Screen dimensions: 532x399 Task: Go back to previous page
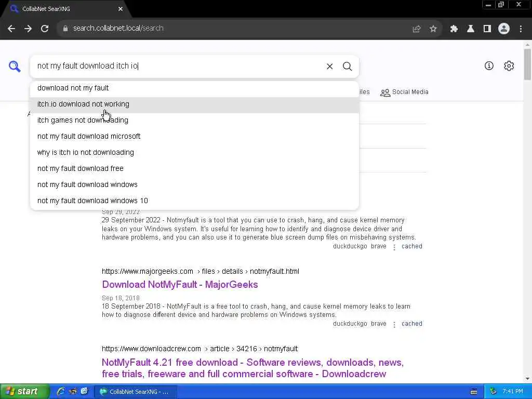pyautogui.click(x=11, y=29)
